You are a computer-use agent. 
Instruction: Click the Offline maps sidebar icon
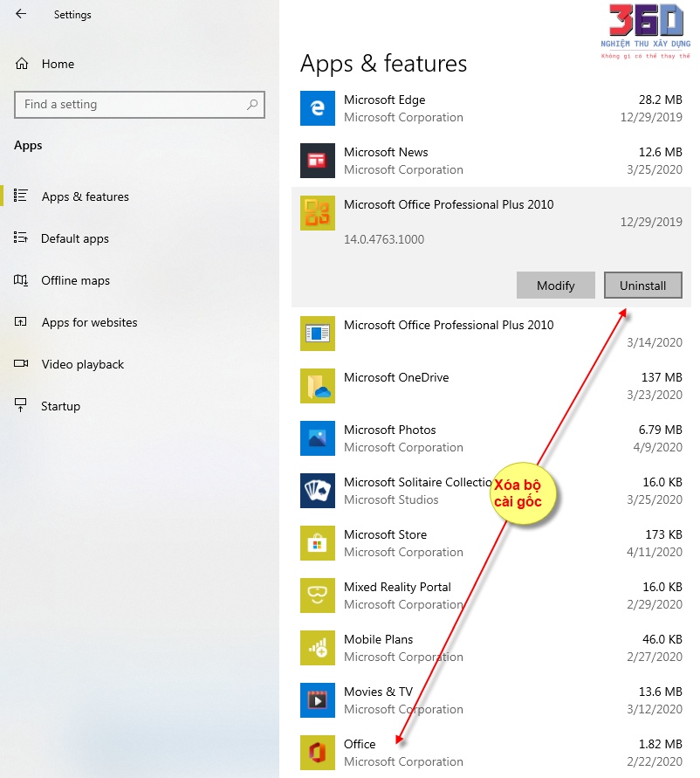[x=20, y=279]
